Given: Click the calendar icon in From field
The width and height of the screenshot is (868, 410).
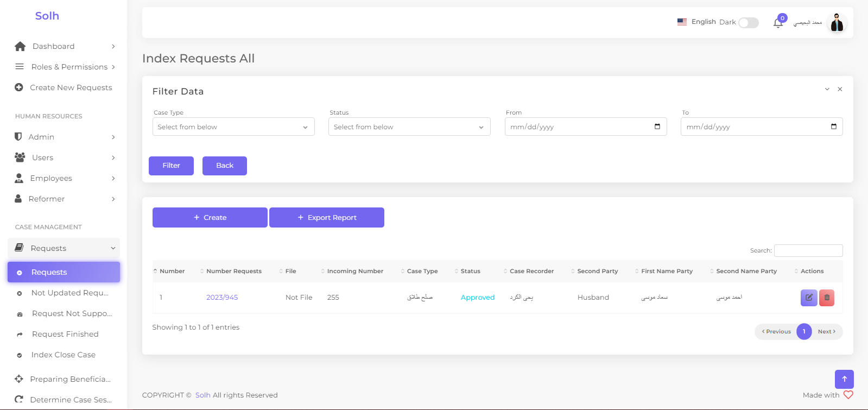Looking at the screenshot, I should (657, 127).
